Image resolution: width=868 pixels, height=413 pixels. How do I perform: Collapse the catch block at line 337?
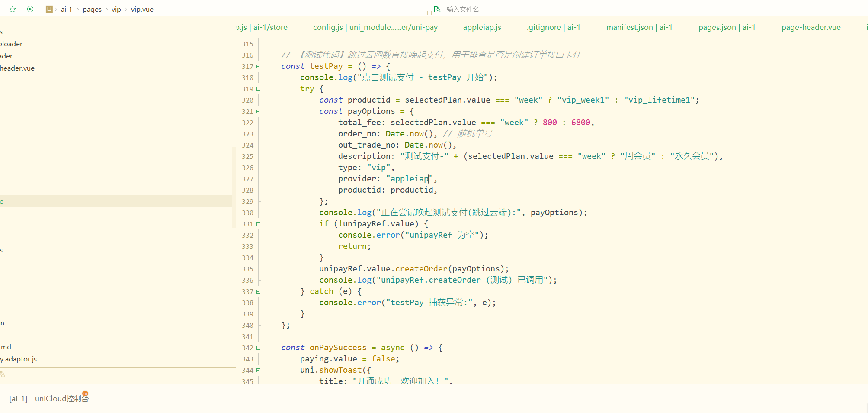pos(259,292)
